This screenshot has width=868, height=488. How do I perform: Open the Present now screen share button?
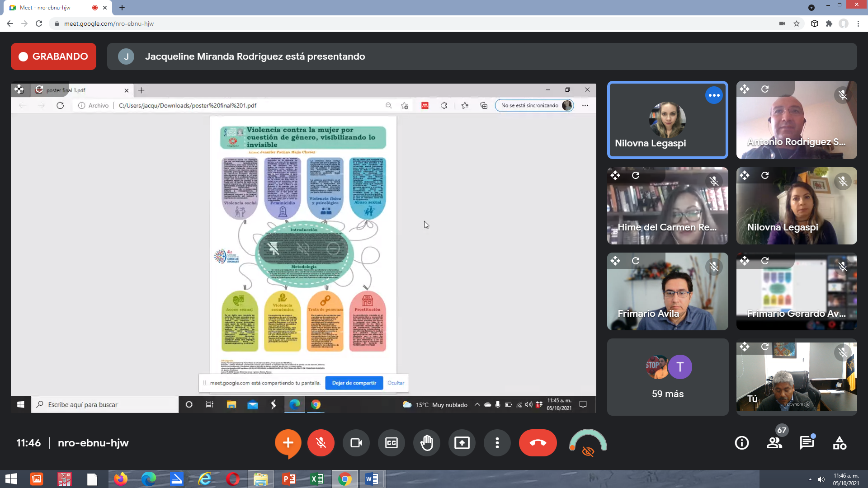(462, 443)
